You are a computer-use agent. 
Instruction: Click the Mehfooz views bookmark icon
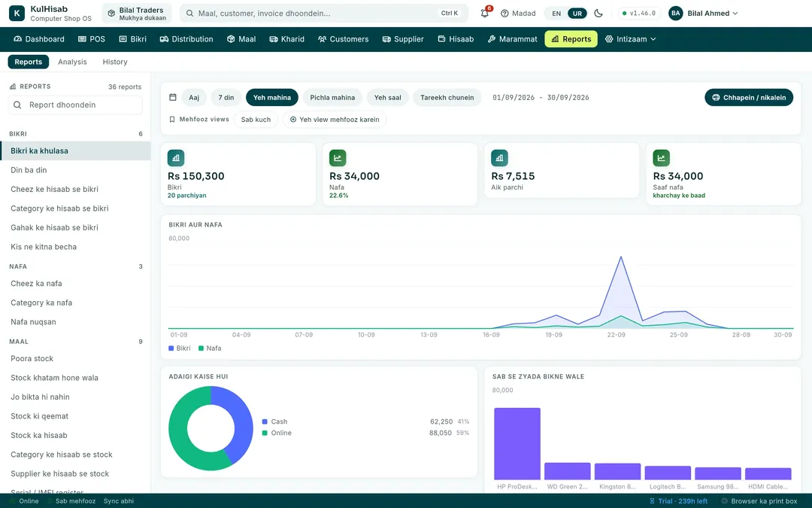172,119
